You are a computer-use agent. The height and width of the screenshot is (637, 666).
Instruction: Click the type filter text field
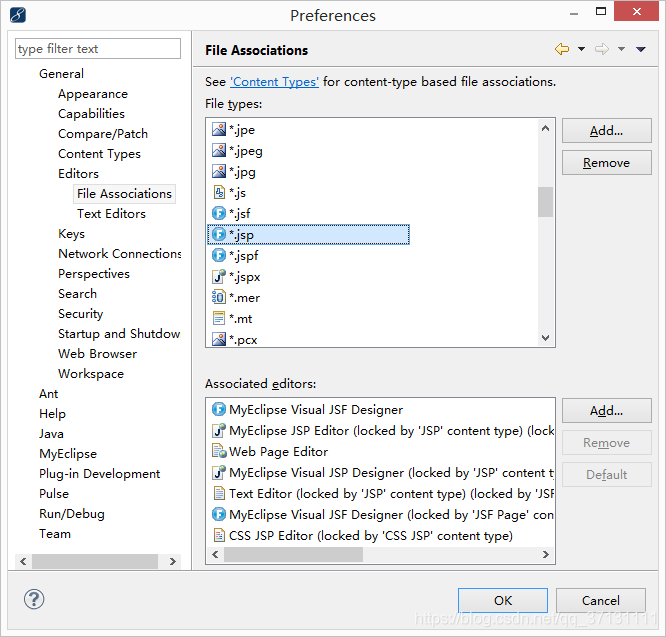pos(98,49)
